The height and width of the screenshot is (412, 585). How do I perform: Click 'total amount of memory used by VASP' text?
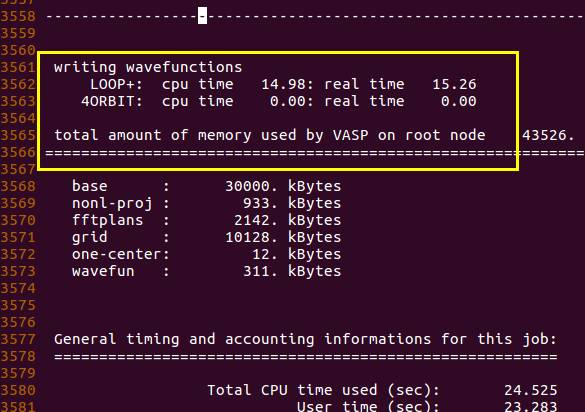(x=211, y=135)
